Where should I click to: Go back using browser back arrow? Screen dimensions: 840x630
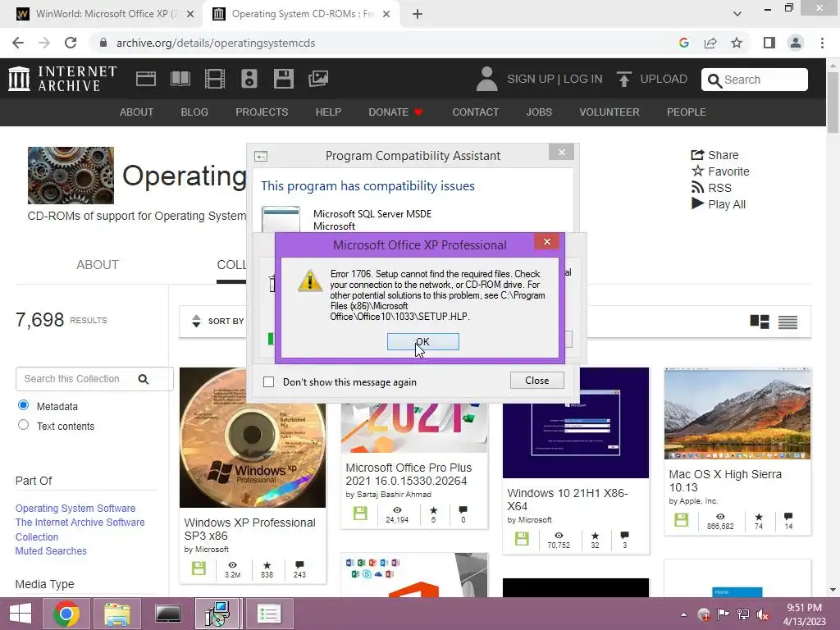pos(18,43)
